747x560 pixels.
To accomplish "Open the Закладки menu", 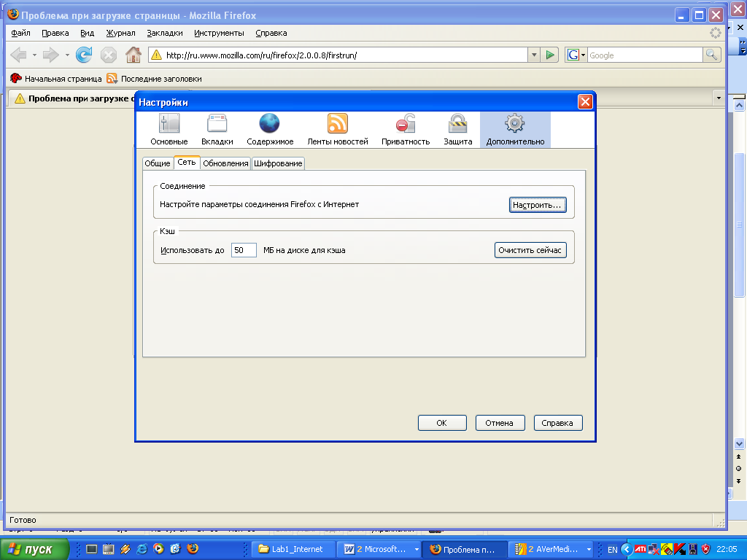I will point(165,33).
